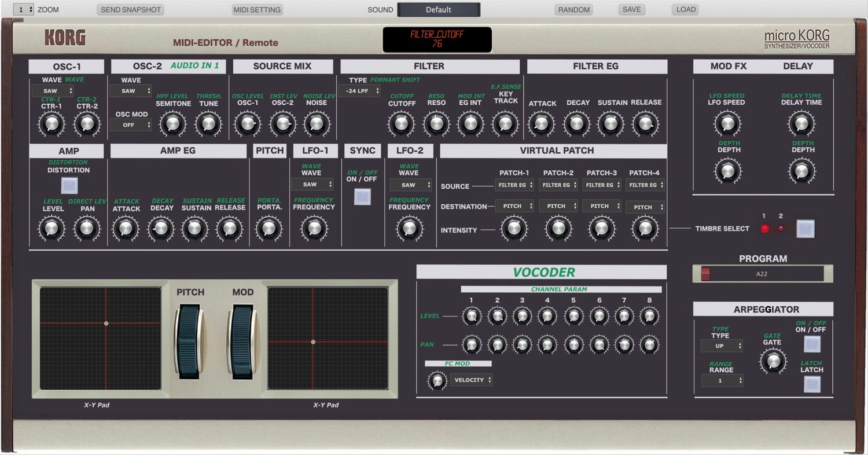Open the arpeggiator TYPE dropdown
The height and width of the screenshot is (455, 868).
[x=722, y=346]
